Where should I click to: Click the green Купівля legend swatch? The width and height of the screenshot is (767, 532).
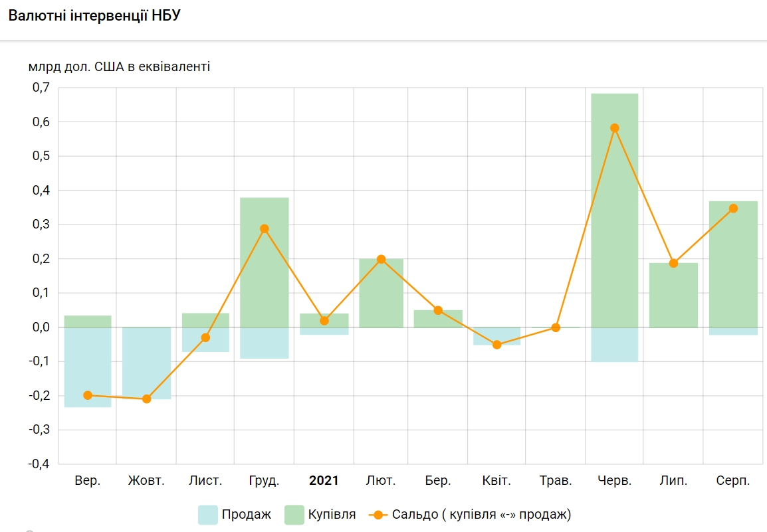(x=294, y=515)
